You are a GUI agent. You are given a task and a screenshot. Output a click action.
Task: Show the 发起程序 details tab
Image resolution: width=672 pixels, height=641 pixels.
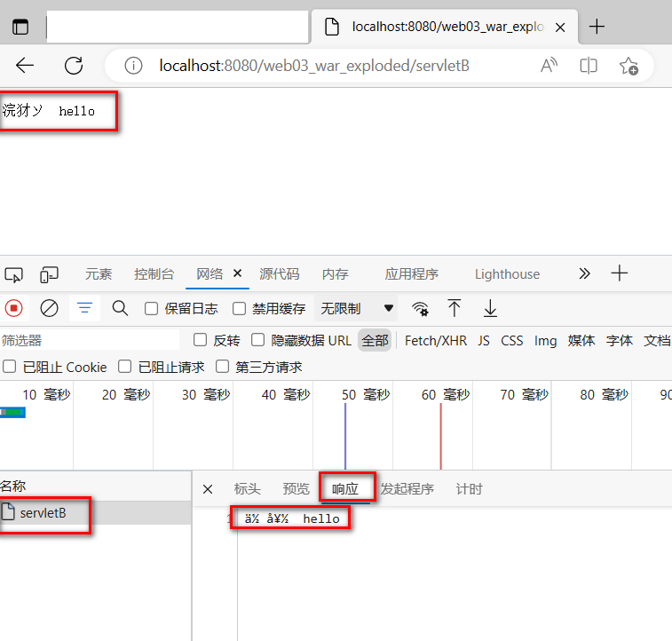point(407,489)
